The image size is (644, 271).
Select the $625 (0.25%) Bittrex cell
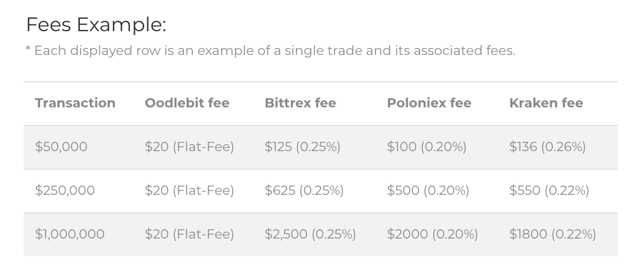pyautogui.click(x=304, y=190)
